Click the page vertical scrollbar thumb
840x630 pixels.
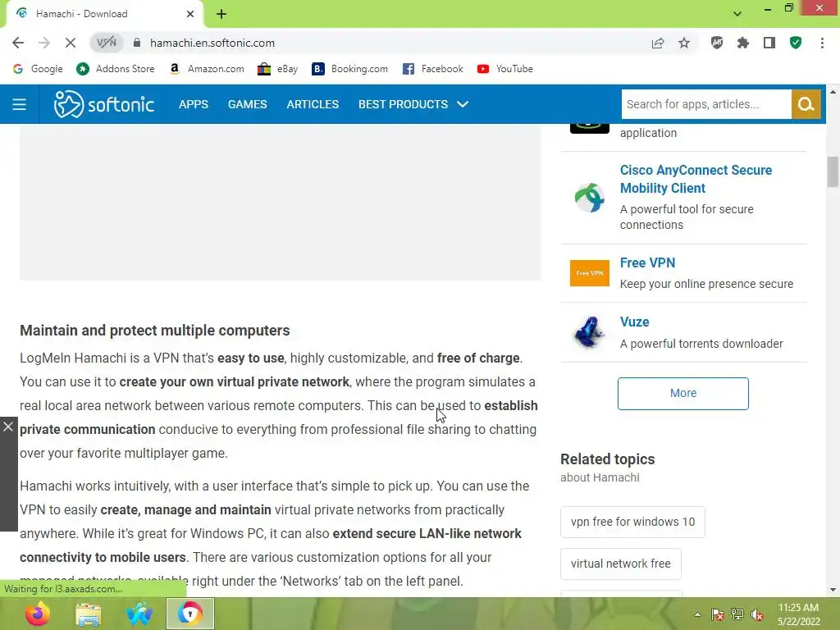pos(833,171)
